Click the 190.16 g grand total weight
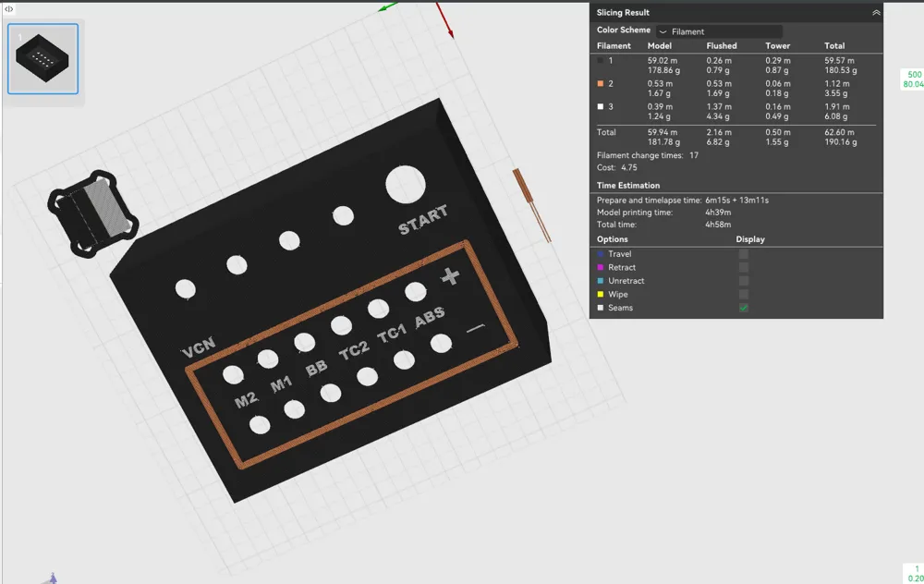 (x=840, y=142)
